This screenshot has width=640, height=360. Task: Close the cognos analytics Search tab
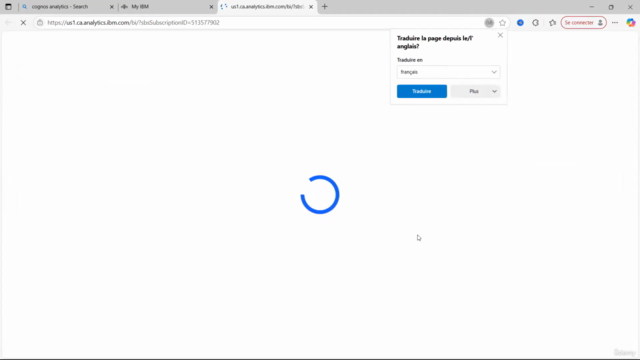111,7
